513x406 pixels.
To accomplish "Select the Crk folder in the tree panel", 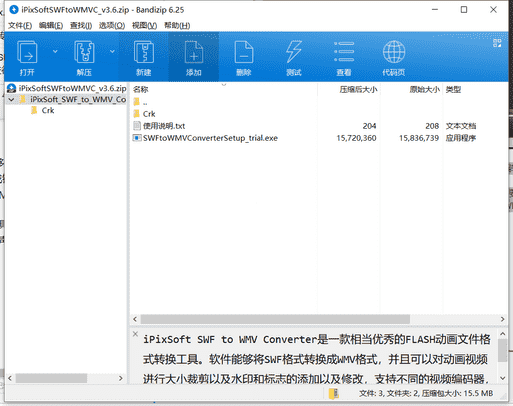I will click(43, 110).
